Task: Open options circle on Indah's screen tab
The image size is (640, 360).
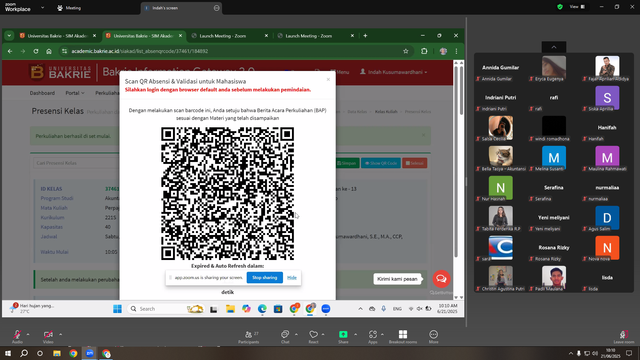Action: [x=216, y=8]
